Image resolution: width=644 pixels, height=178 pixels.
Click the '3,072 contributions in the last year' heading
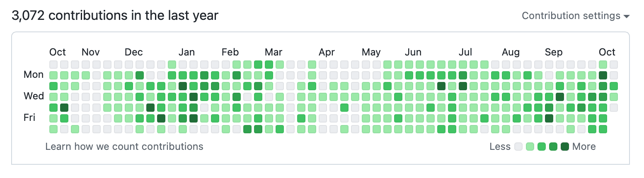coord(115,16)
